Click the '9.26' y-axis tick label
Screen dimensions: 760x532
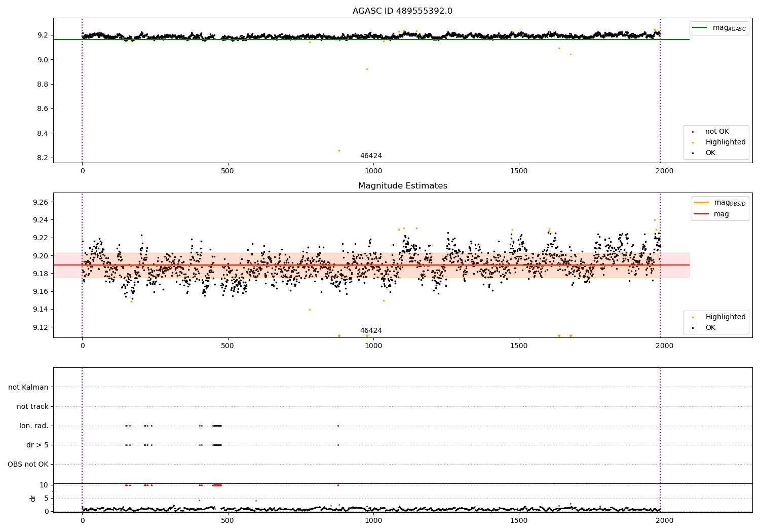point(41,202)
